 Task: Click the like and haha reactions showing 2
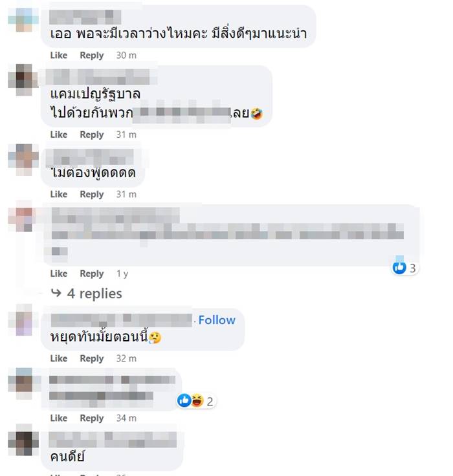click(196, 401)
